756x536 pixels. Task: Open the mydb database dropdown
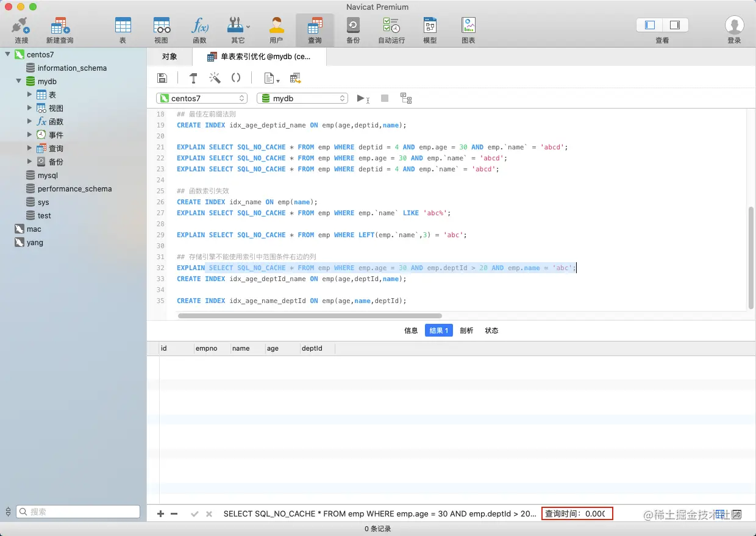302,98
